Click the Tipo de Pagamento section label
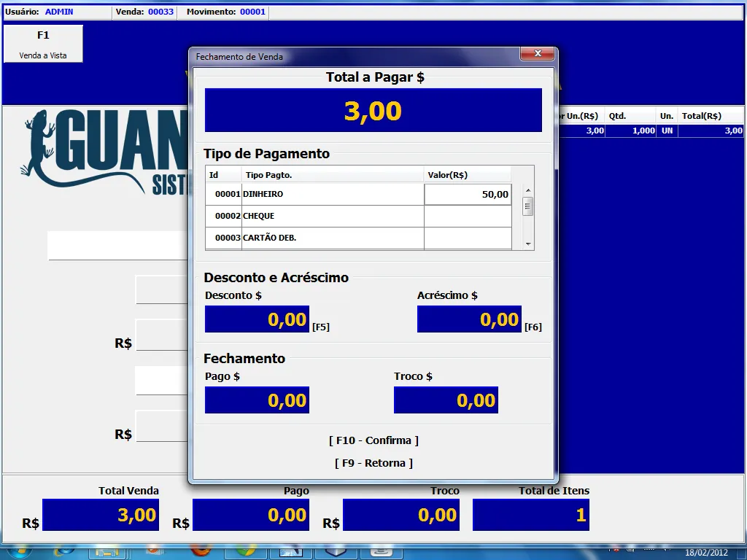The height and width of the screenshot is (560, 747). point(267,154)
